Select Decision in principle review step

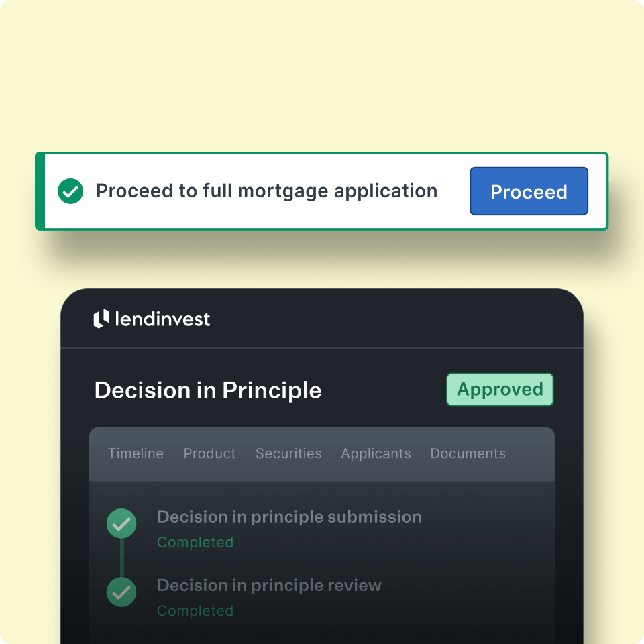[x=269, y=586]
